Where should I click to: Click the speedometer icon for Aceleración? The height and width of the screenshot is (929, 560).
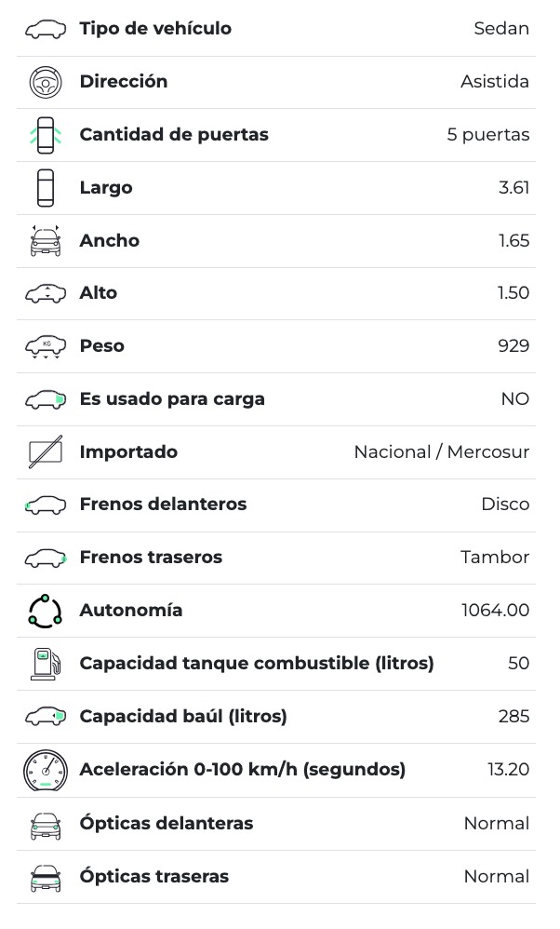46,770
